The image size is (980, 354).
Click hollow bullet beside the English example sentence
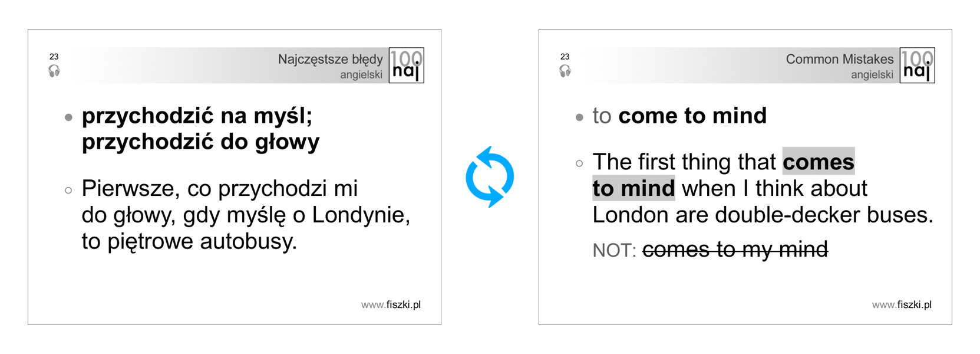pos(579,163)
